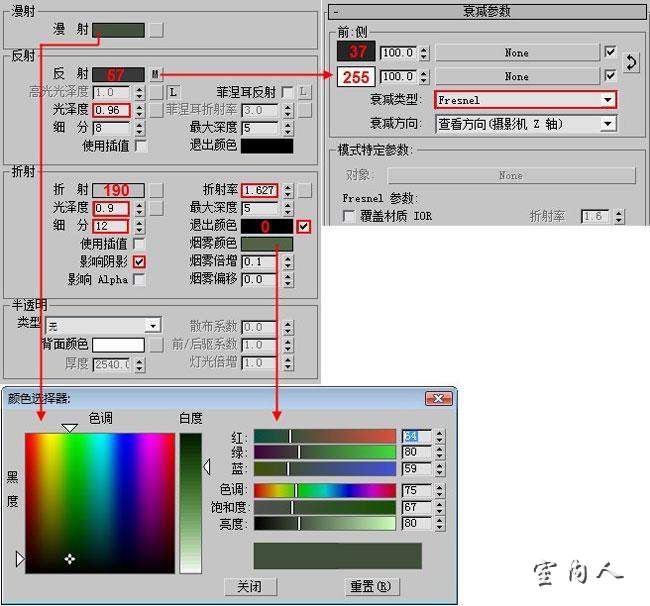This screenshot has width=650, height=606.
Task: Click the map slot button beside 漫射 color
Action: click(x=156, y=30)
